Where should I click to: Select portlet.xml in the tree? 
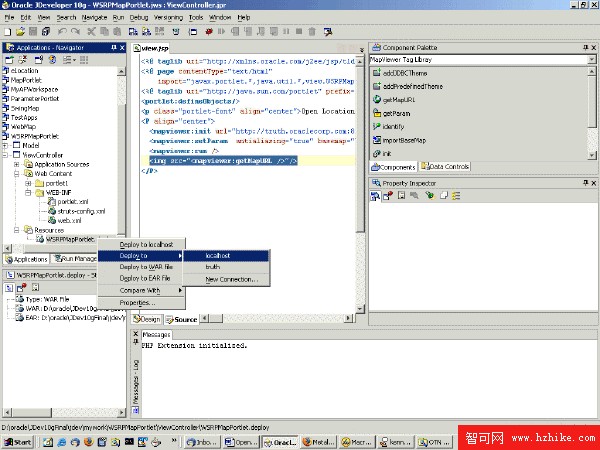pos(68,202)
